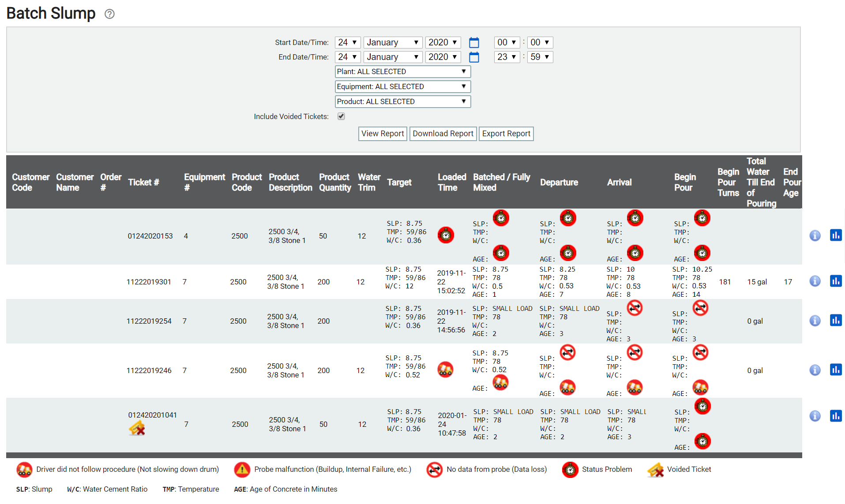
Task: Click loaded time 2020-01-24 10:47:58
Action: (452, 424)
